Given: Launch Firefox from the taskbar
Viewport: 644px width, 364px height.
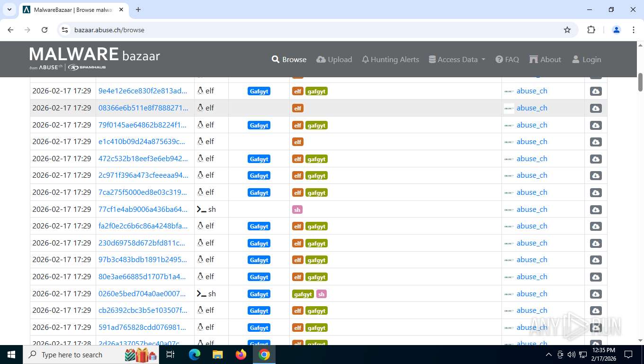Looking at the screenshot, I should [241, 355].
